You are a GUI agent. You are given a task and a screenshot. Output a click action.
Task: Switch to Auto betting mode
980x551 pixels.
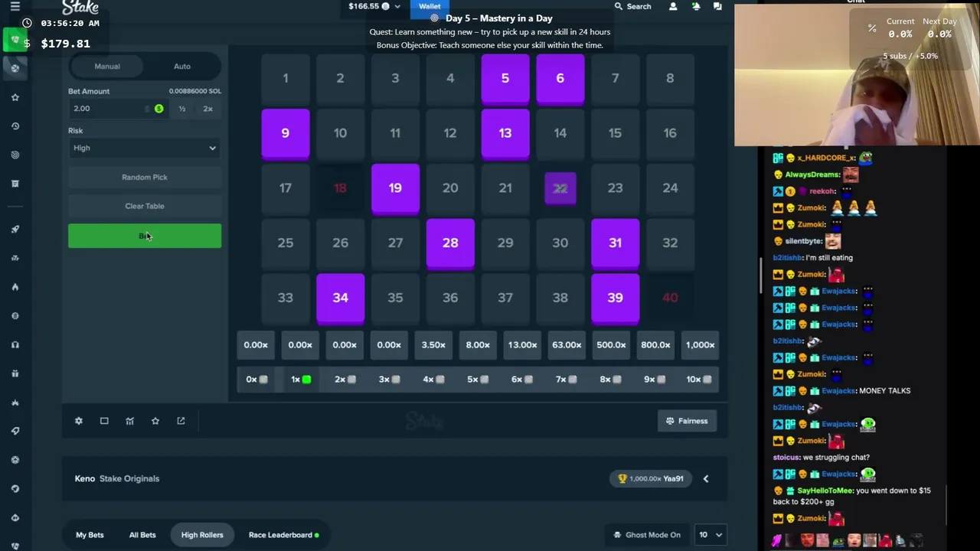pyautogui.click(x=182, y=67)
